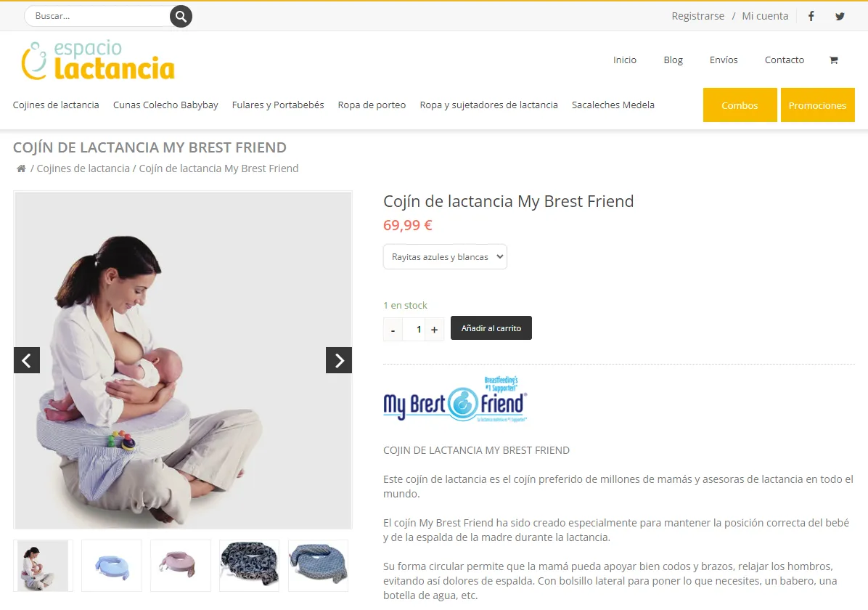
Task: Open the Rayitas azules y blancas dropdown
Action: click(x=445, y=256)
